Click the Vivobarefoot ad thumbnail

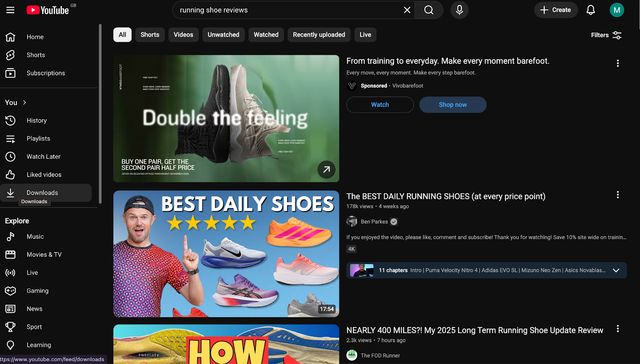point(226,118)
